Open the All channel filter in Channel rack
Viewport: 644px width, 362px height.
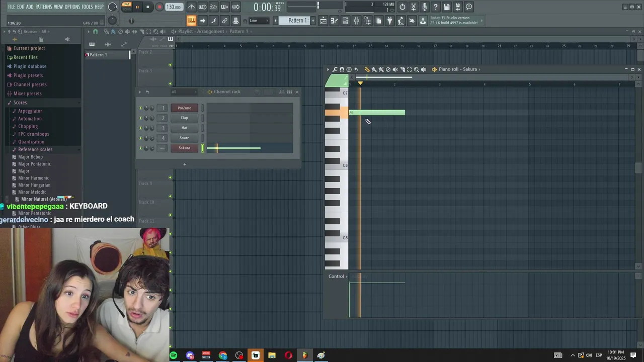[x=184, y=92]
